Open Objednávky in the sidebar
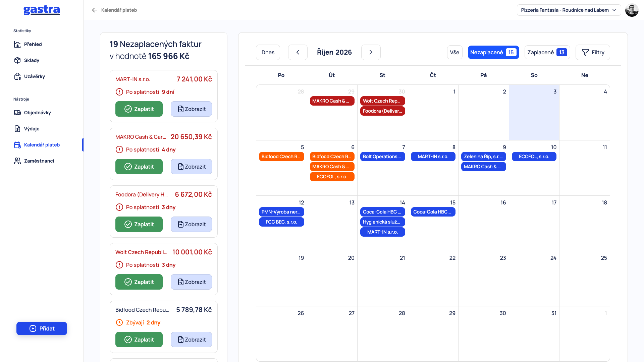The width and height of the screenshot is (644, 362). click(x=32, y=113)
